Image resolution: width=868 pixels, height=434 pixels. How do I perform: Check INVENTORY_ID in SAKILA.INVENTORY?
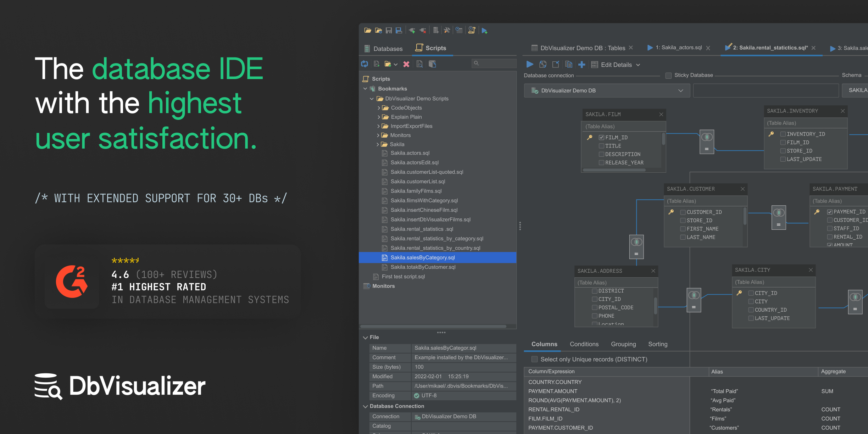(x=783, y=134)
